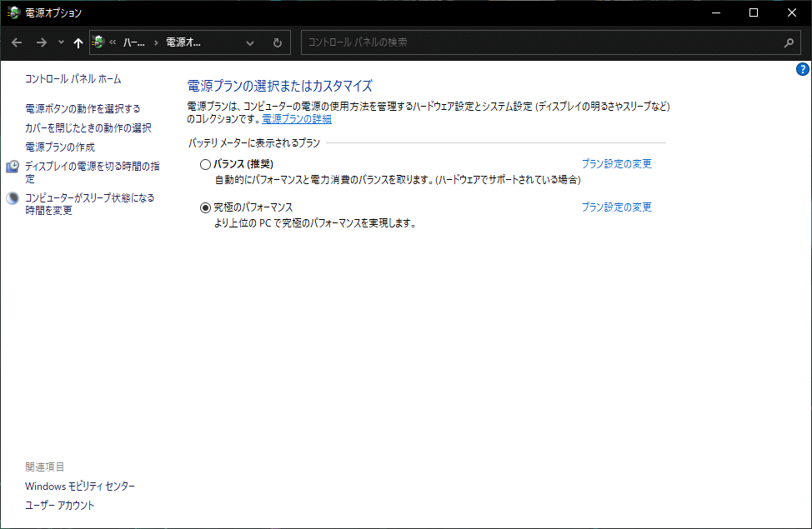Viewport: 812px width, 529px height.
Task: Select the バランス (推奨) power plan
Action: click(205, 164)
